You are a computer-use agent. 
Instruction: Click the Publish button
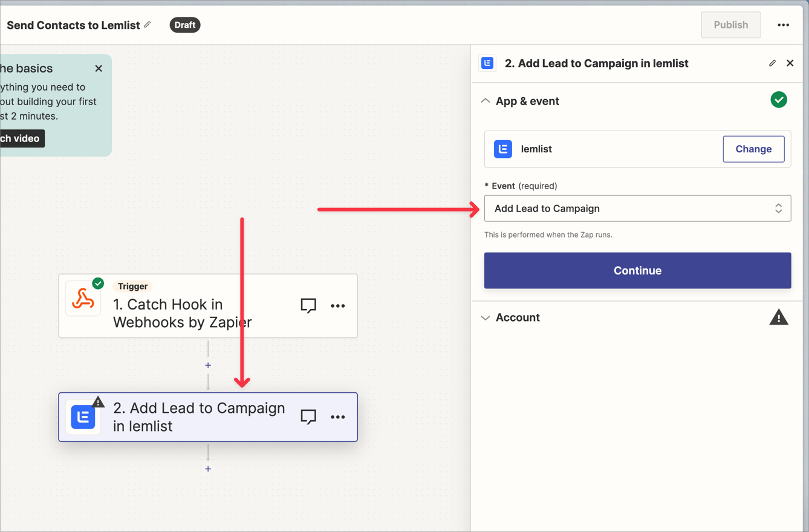click(730, 25)
